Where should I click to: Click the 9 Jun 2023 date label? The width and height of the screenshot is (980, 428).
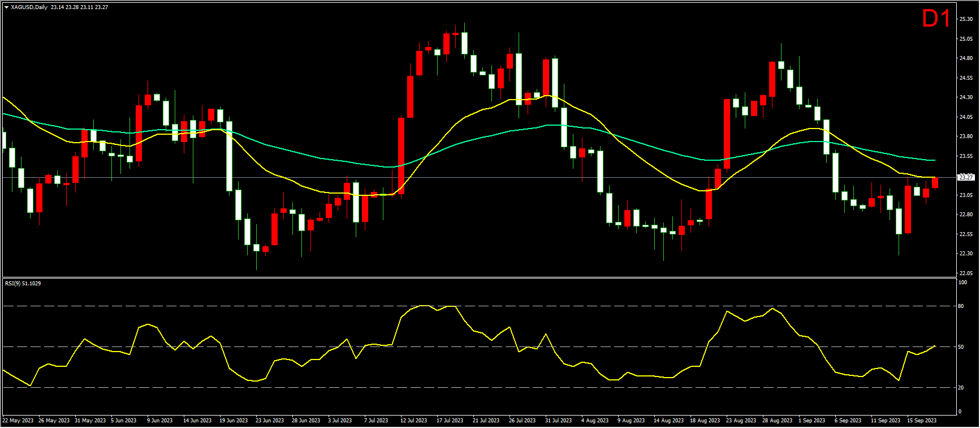(x=160, y=421)
